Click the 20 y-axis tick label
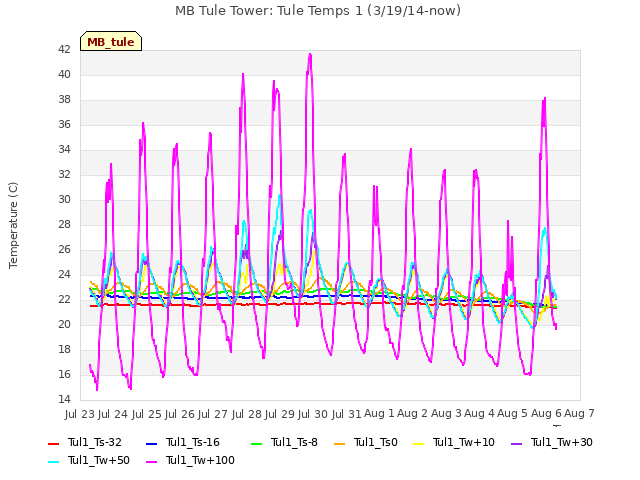 tap(64, 324)
